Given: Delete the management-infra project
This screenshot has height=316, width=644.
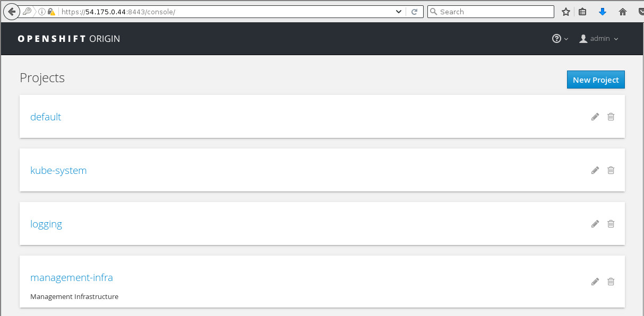Looking at the screenshot, I should coord(611,282).
